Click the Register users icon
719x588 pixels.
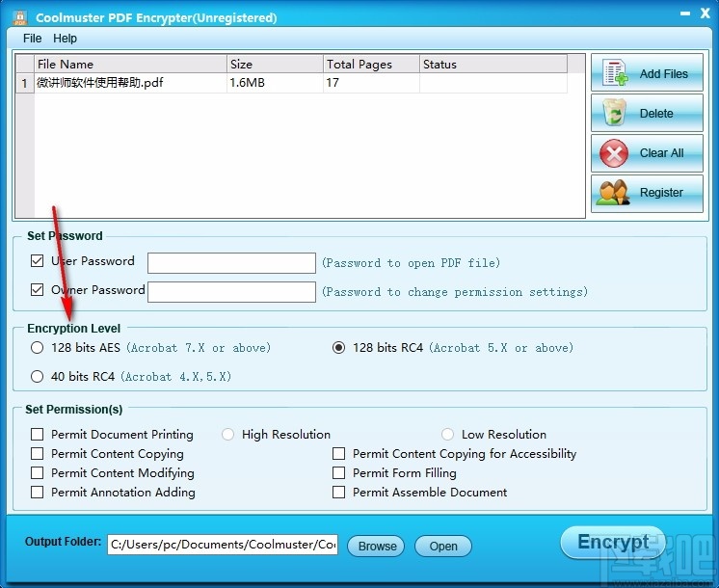click(613, 192)
